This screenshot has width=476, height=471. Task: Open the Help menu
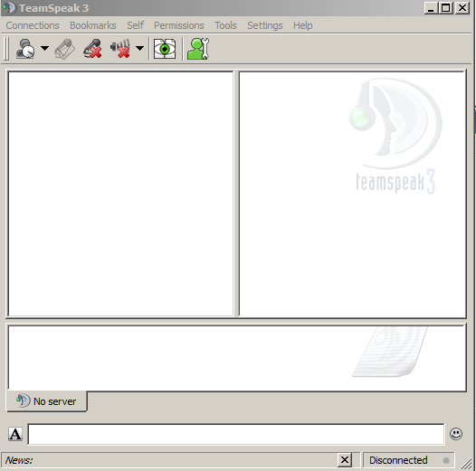tap(302, 25)
